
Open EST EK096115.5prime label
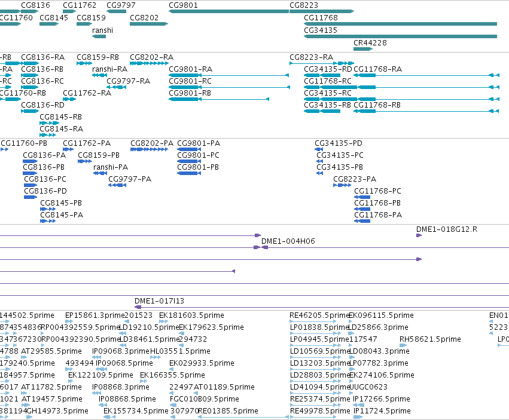(382, 315)
